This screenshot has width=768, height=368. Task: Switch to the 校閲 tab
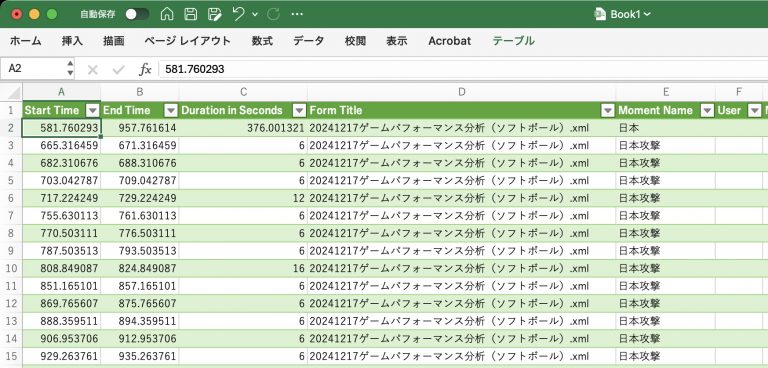[355, 41]
